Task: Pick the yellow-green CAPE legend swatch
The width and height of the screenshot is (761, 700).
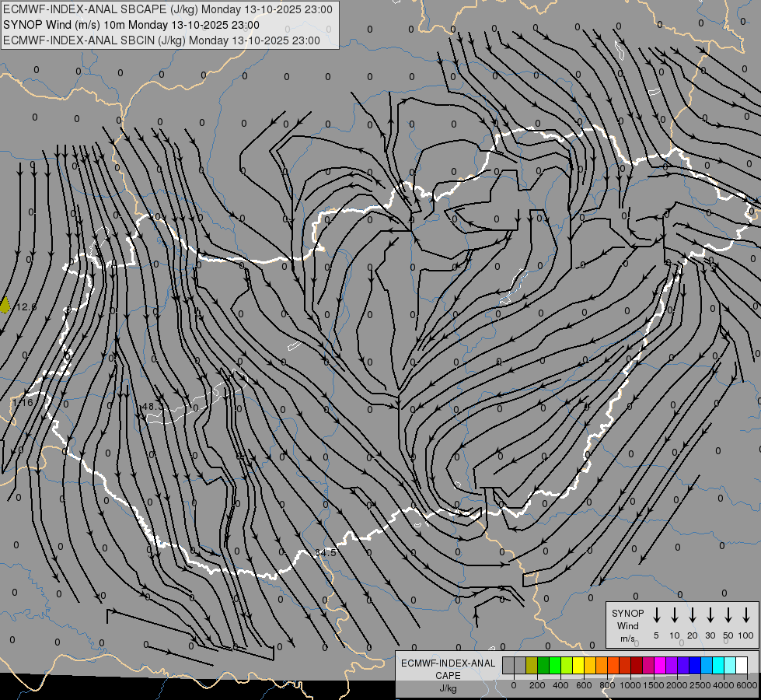Action: 567,665
